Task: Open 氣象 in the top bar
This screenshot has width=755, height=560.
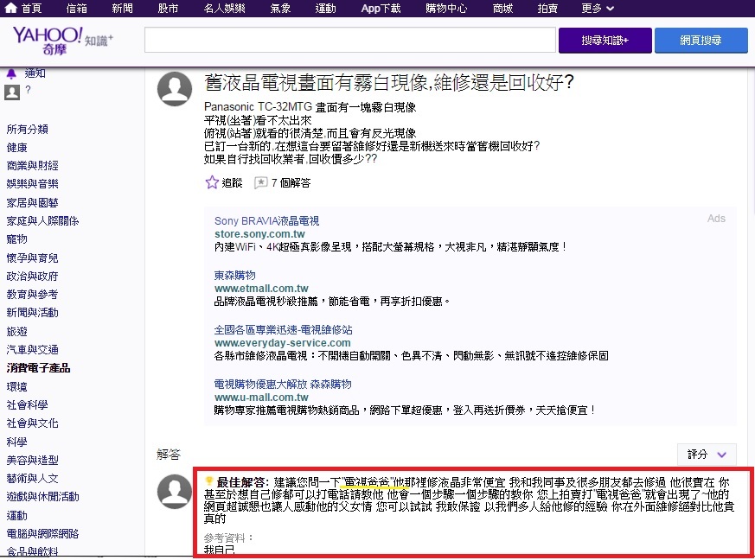Action: (x=280, y=9)
